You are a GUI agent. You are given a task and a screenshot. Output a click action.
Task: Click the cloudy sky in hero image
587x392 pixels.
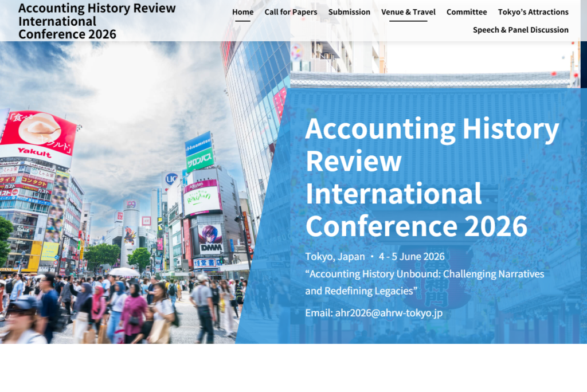point(132,97)
